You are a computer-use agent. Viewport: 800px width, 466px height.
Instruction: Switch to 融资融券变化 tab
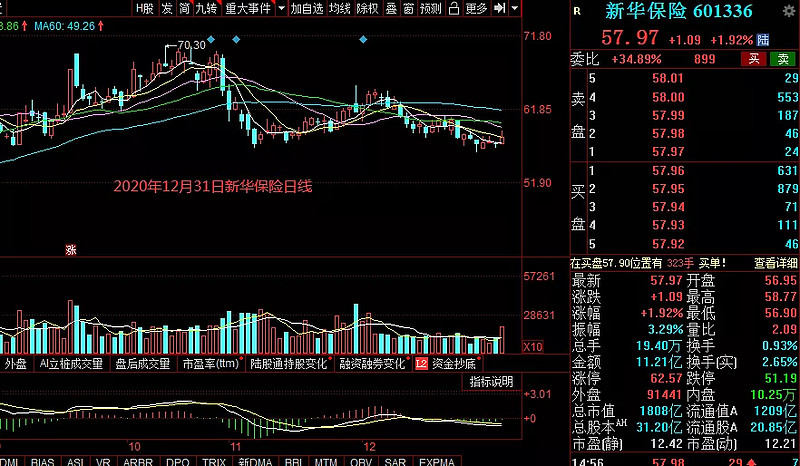[372, 364]
